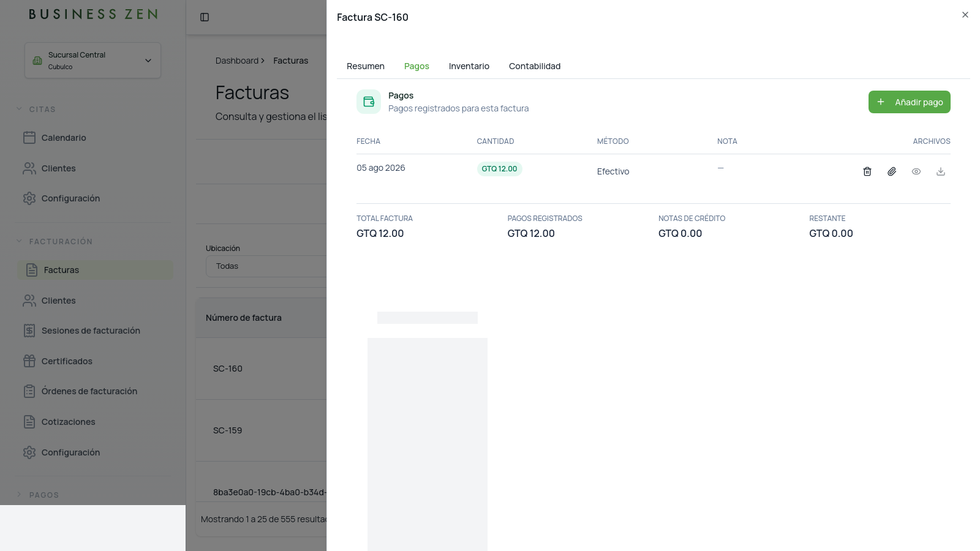
Task: Open the Sucursal Central branch selector
Action: tap(92, 60)
